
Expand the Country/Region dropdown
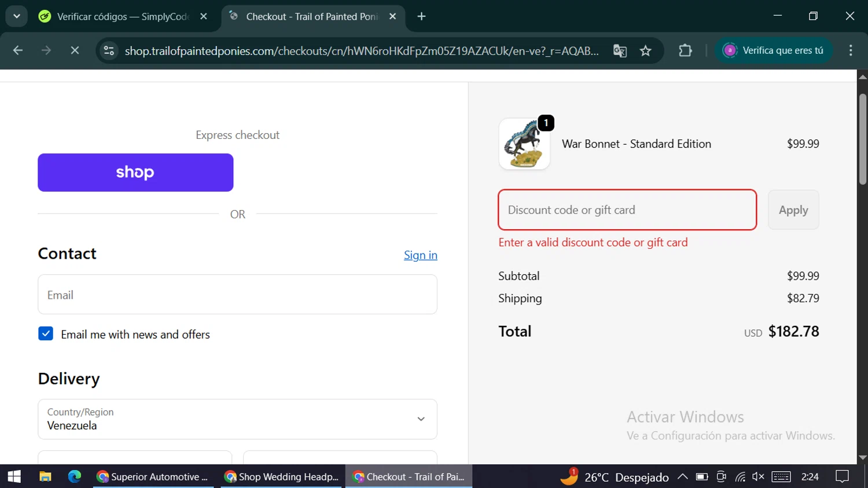coord(237,419)
